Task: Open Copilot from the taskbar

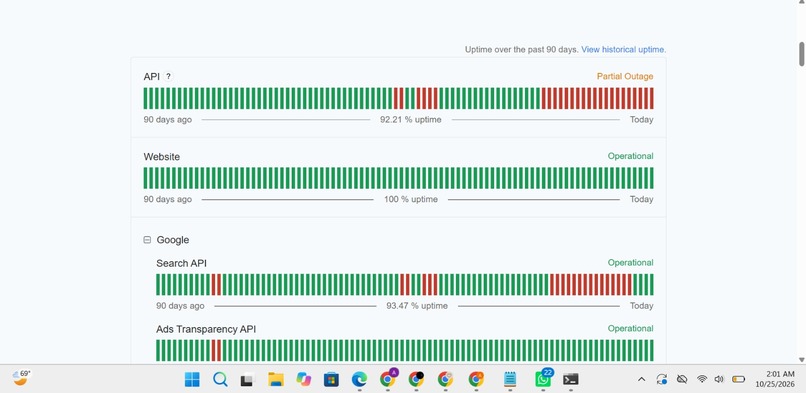Action: [304, 379]
